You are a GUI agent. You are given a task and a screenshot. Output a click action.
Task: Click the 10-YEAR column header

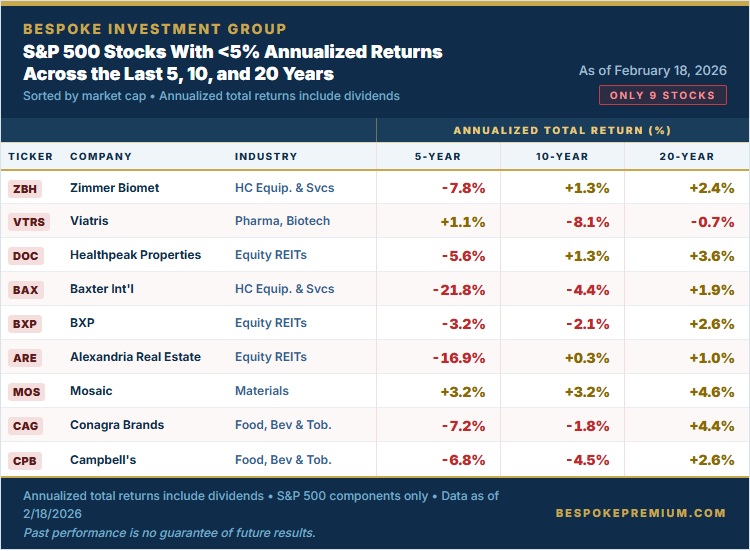[x=562, y=157]
